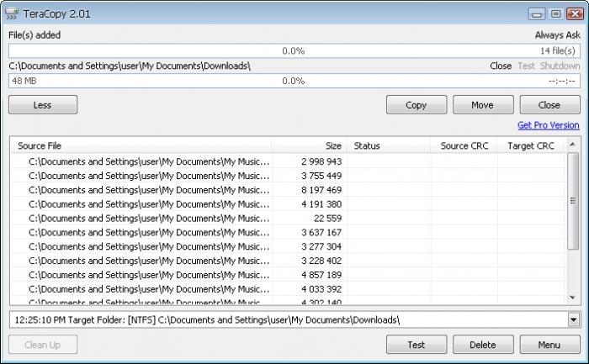Maximize the TeraCopy window
The height and width of the screenshot is (364, 589).
pyautogui.click(x=555, y=13)
